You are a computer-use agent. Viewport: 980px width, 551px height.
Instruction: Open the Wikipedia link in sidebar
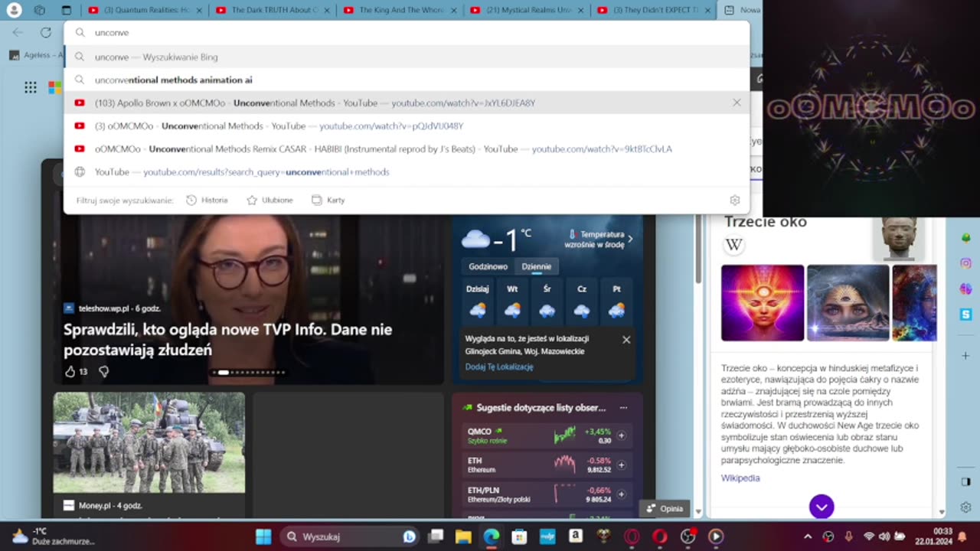[x=740, y=478]
